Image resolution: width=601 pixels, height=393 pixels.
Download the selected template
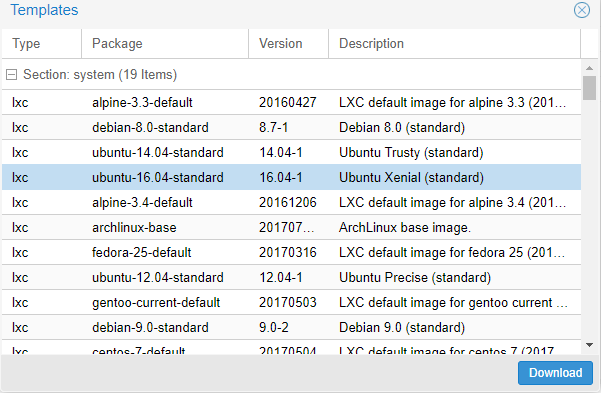[555, 373]
